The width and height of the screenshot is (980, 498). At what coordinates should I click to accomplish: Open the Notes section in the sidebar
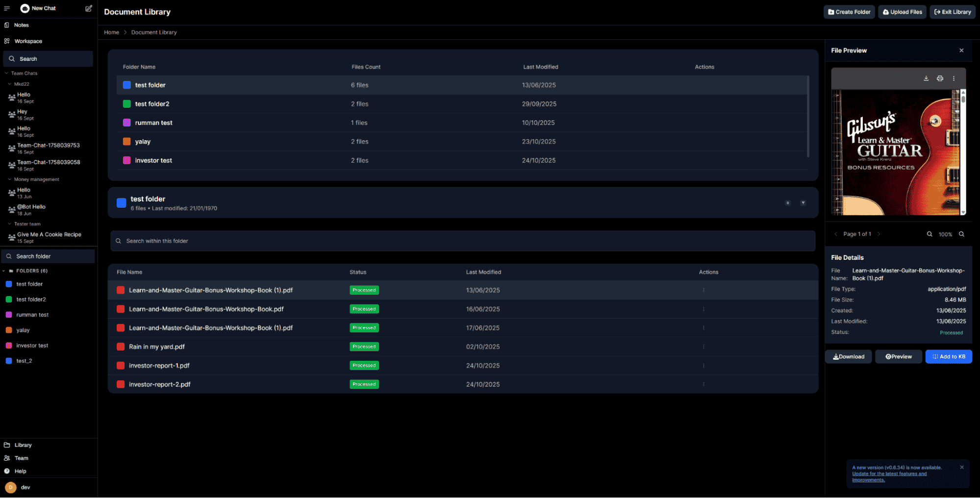[21, 25]
